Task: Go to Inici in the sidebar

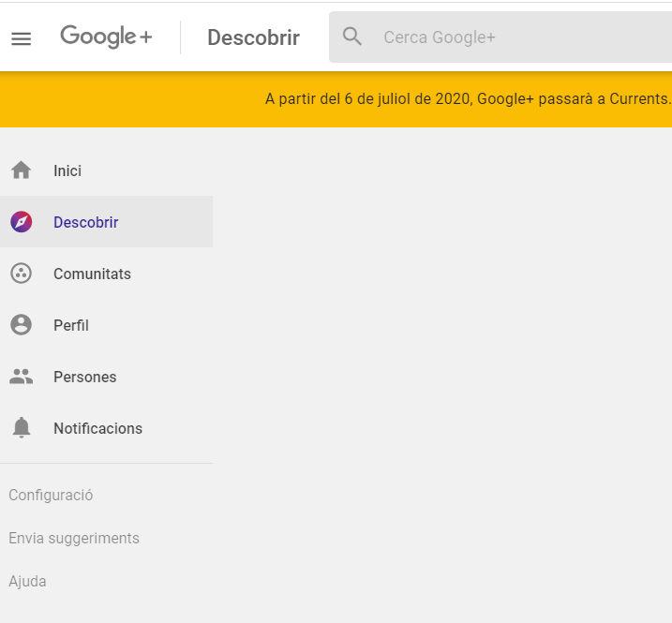Action: coord(106,171)
